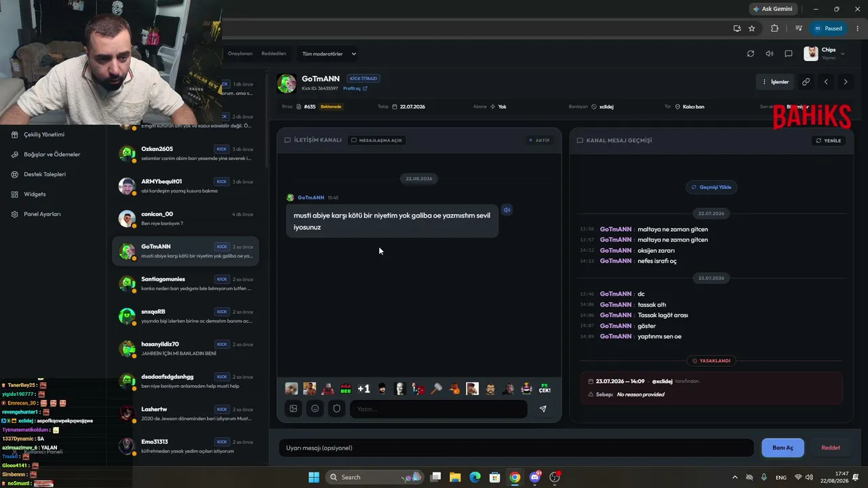The image size is (868, 488).
Task: Open the chat bubble icon in header
Action: click(788, 54)
